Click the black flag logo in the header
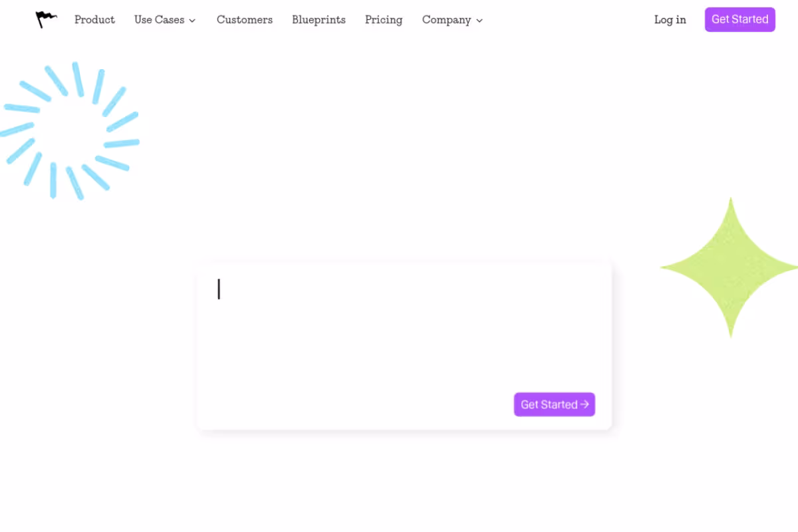This screenshot has width=798, height=532. [47, 19]
